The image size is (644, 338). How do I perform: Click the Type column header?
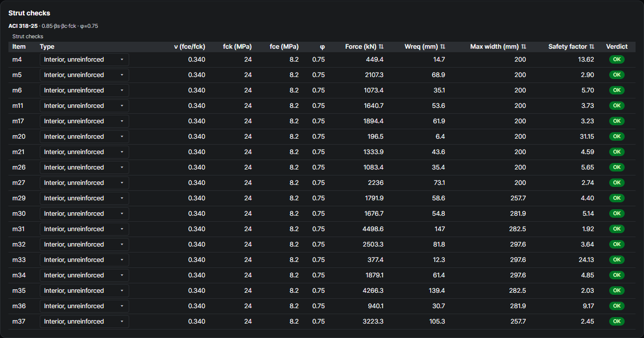[x=47, y=47]
